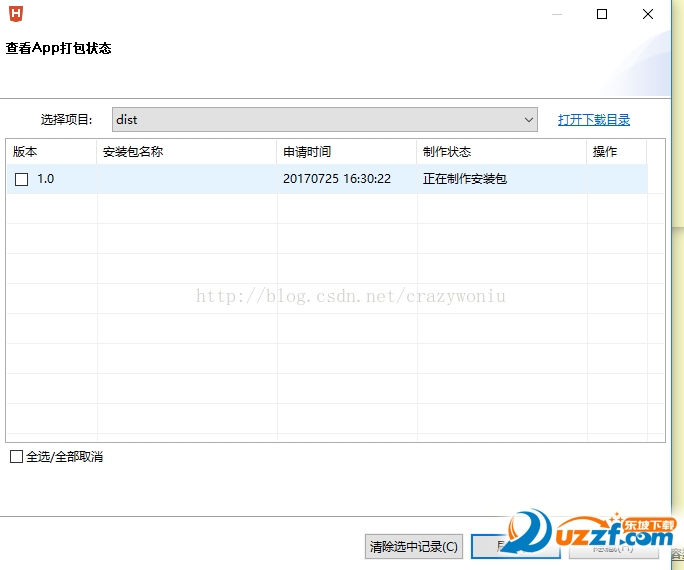The width and height of the screenshot is (684, 570).
Task: Click the 正在制作安装包 status cell
Action: click(x=465, y=180)
